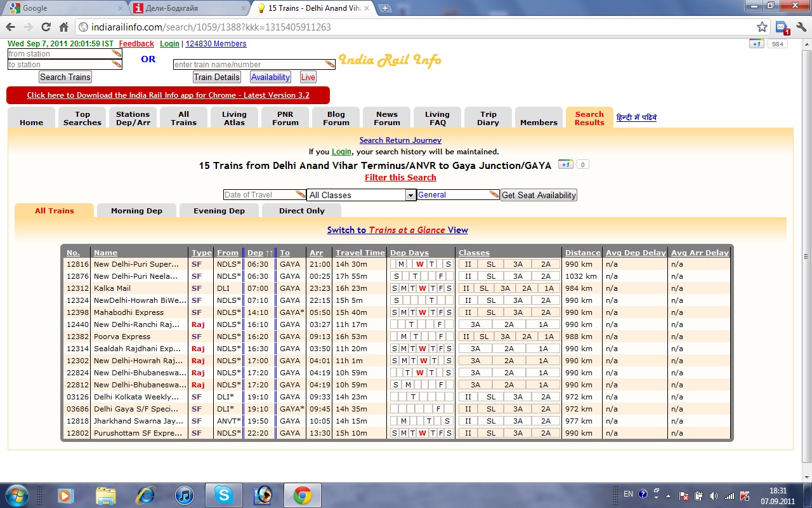Sort trains by the Dep column header

[255, 253]
